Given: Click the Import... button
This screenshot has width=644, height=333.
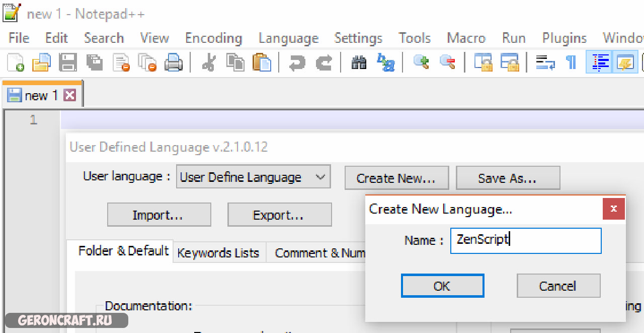Looking at the screenshot, I should pyautogui.click(x=159, y=215).
